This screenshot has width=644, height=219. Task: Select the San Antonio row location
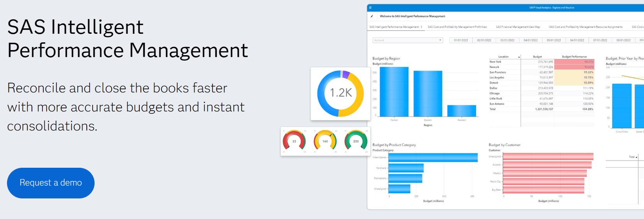coord(497,104)
